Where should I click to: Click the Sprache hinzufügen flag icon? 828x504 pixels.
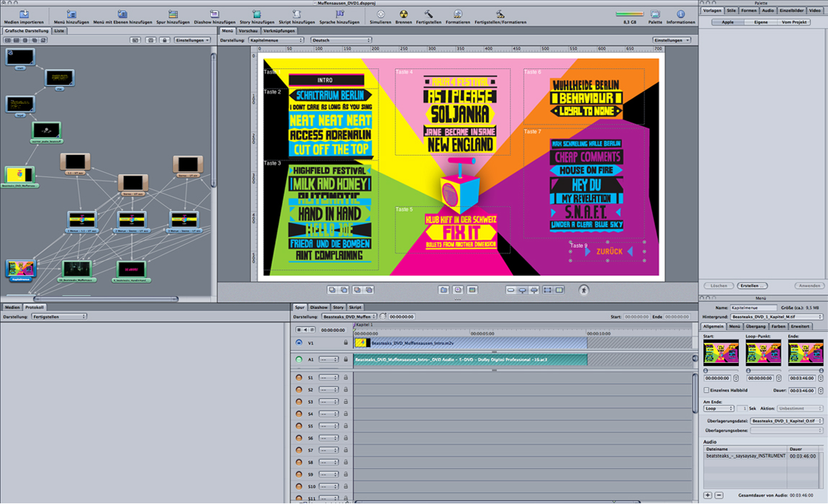[340, 14]
